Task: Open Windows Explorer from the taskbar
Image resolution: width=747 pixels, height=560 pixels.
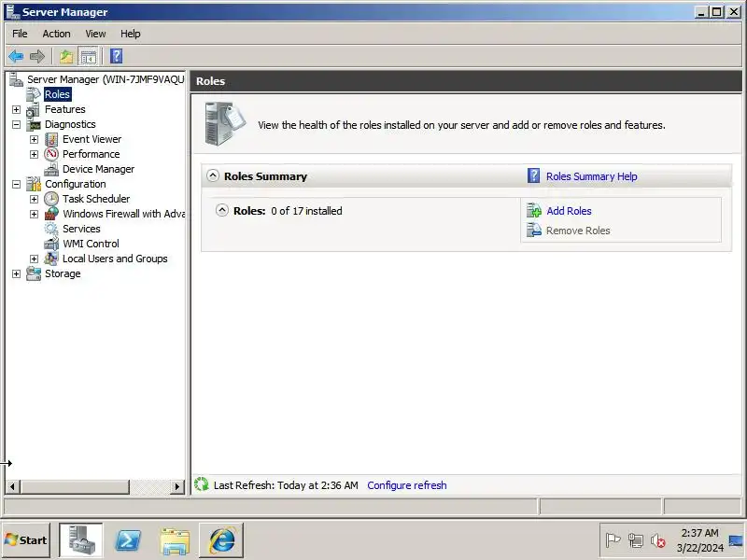Action: point(175,541)
